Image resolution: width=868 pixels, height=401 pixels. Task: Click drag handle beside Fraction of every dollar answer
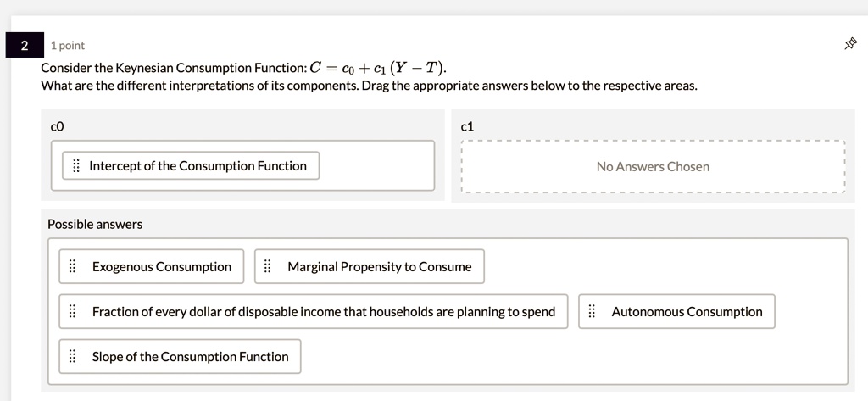coord(73,312)
